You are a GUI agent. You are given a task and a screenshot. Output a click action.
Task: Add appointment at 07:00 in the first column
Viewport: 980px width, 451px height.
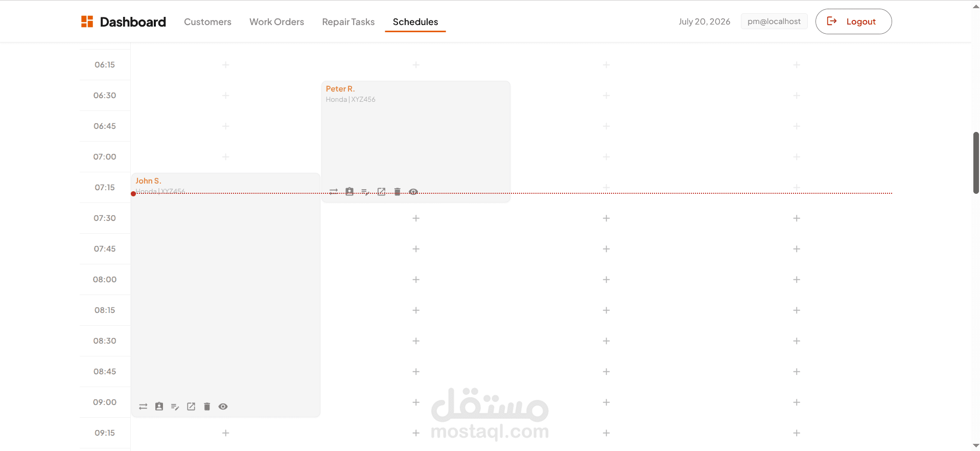226,157
